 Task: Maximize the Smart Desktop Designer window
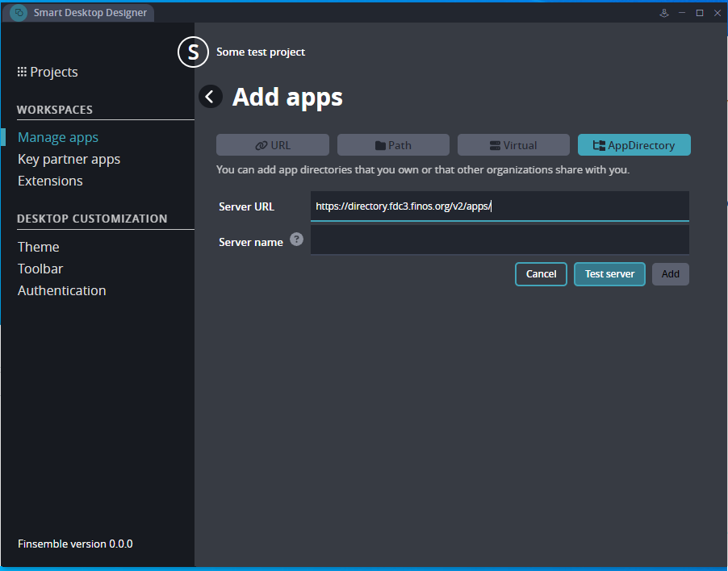[x=699, y=13]
